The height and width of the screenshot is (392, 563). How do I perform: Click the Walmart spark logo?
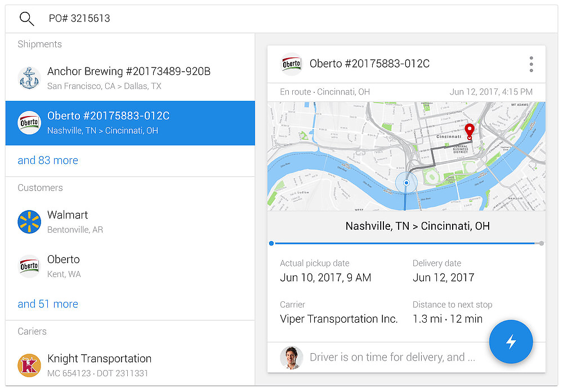click(x=29, y=222)
